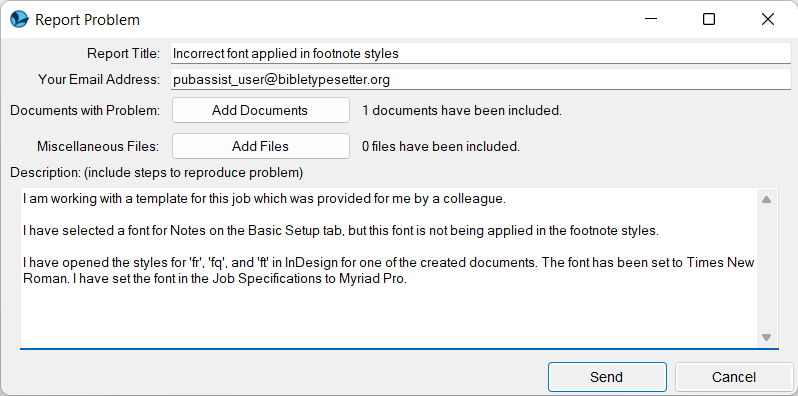The height and width of the screenshot is (396, 798).
Task: Edit the Report Title input field
Action: 480,53
